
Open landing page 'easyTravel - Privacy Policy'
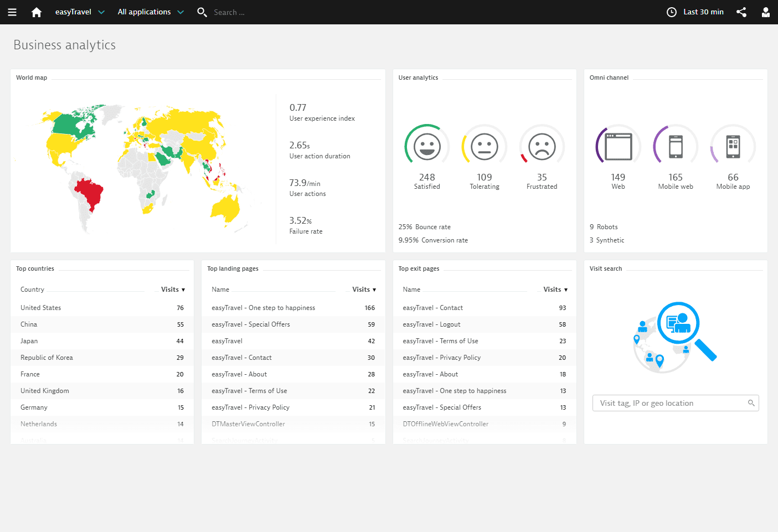250,407
